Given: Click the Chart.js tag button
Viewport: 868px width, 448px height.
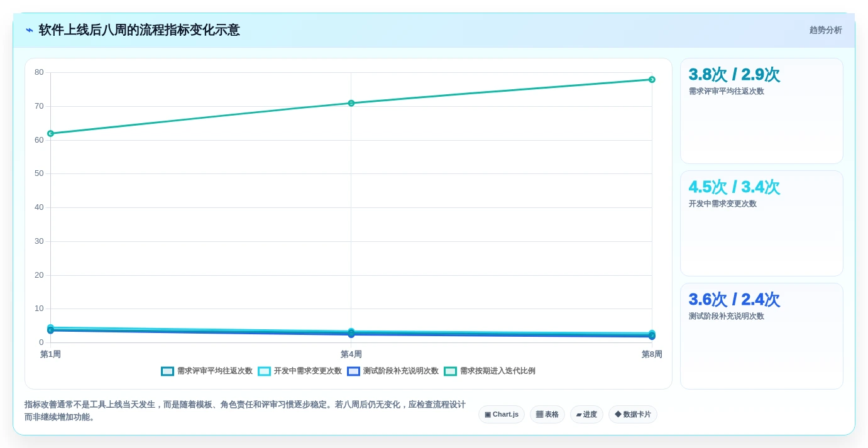Looking at the screenshot, I should [x=502, y=415].
